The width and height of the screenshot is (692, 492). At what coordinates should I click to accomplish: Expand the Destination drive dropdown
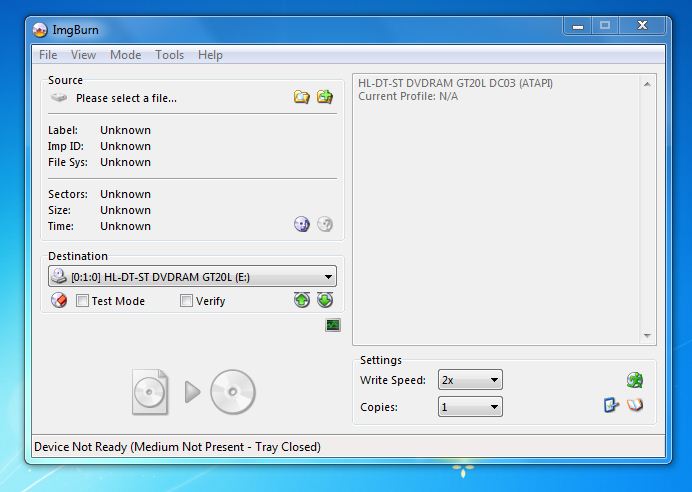click(x=192, y=277)
